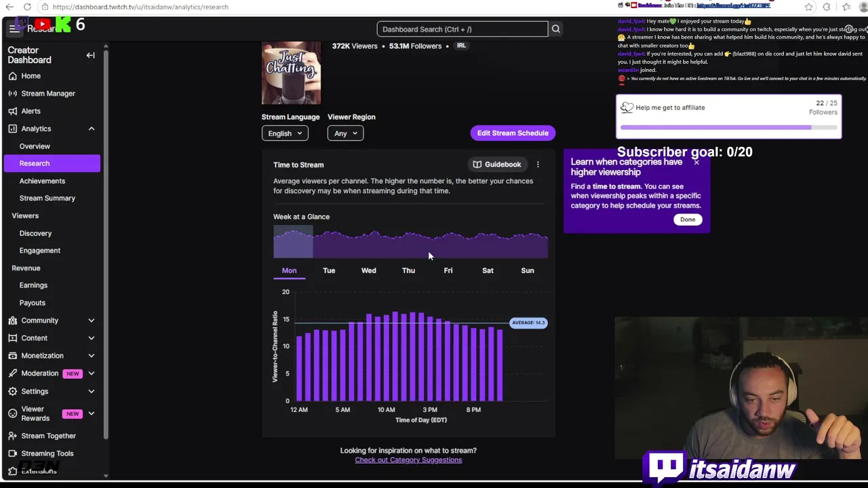This screenshot has height=488, width=868.
Task: Click the IRL tag next to followers
Action: 461,46
